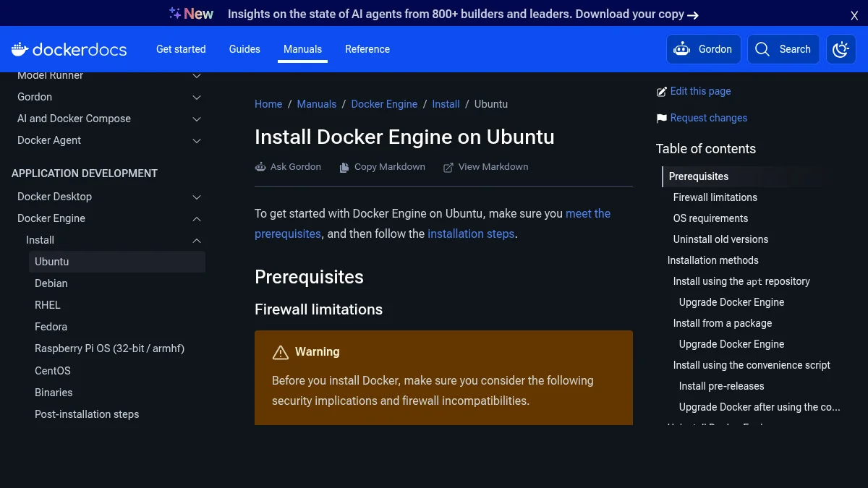868x488 pixels.
Task: Expand the Docker Desktop chevron
Action: coord(197,197)
